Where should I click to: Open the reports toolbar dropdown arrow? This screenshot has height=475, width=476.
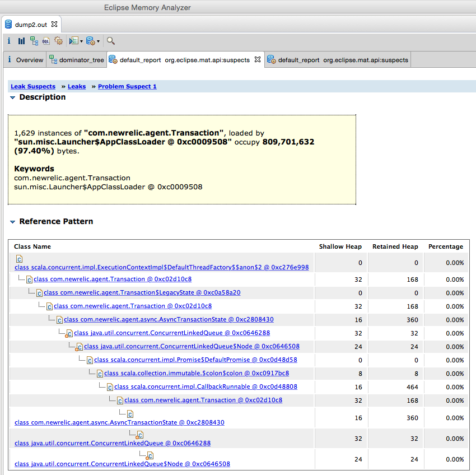[x=81, y=41]
